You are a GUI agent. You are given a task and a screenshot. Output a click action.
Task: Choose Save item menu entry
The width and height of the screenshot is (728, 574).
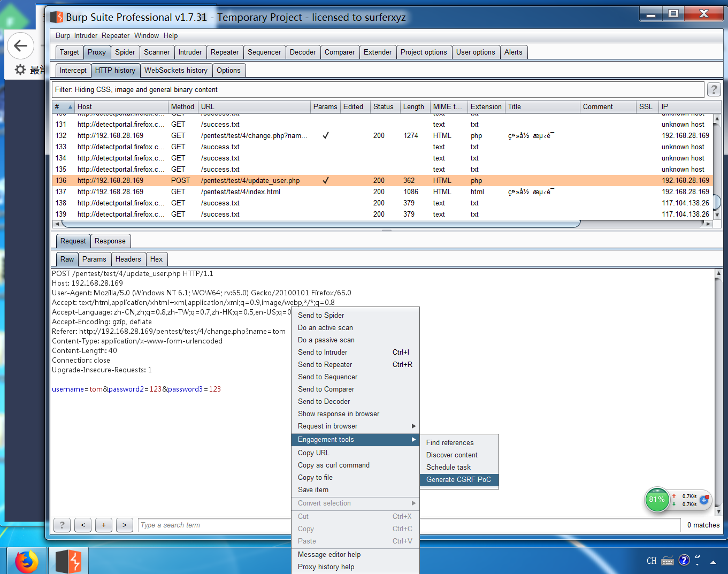pyautogui.click(x=355, y=489)
